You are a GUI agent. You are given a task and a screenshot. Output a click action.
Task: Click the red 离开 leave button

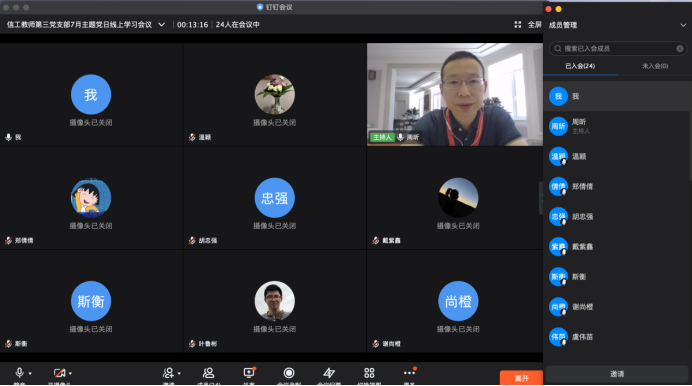pos(521,378)
